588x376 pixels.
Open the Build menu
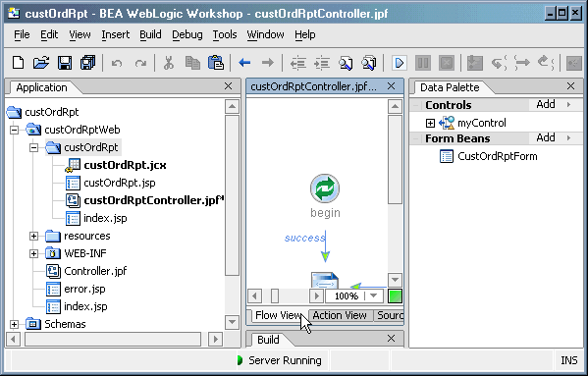[x=150, y=35]
